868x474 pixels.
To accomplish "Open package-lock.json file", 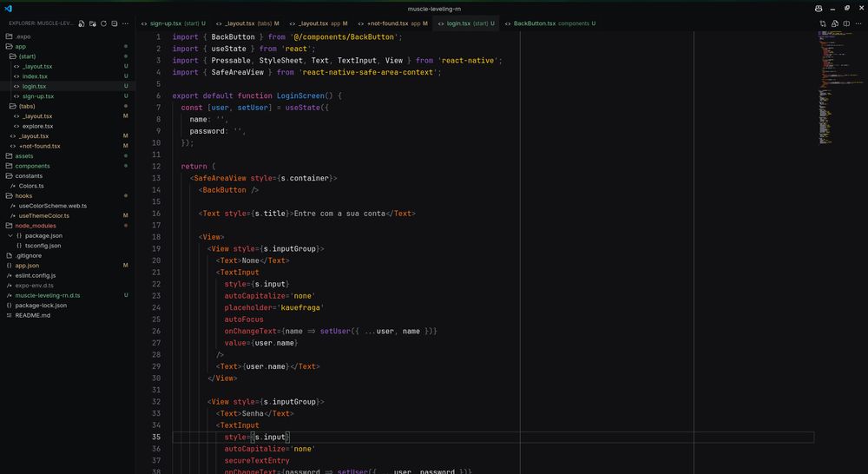I will (x=41, y=306).
